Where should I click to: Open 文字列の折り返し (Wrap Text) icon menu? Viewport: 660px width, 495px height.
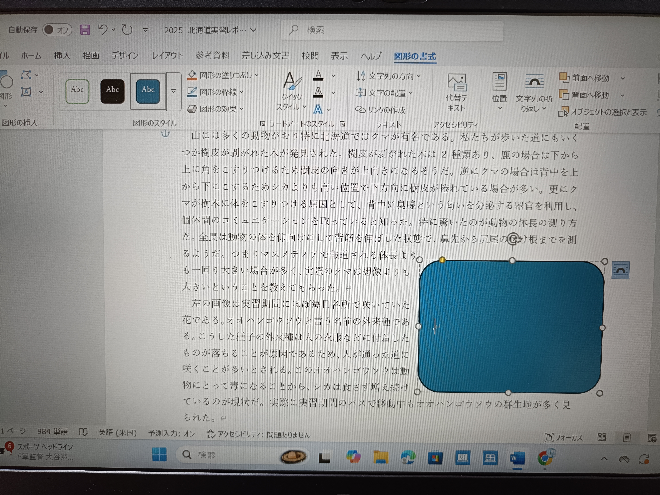[534, 81]
